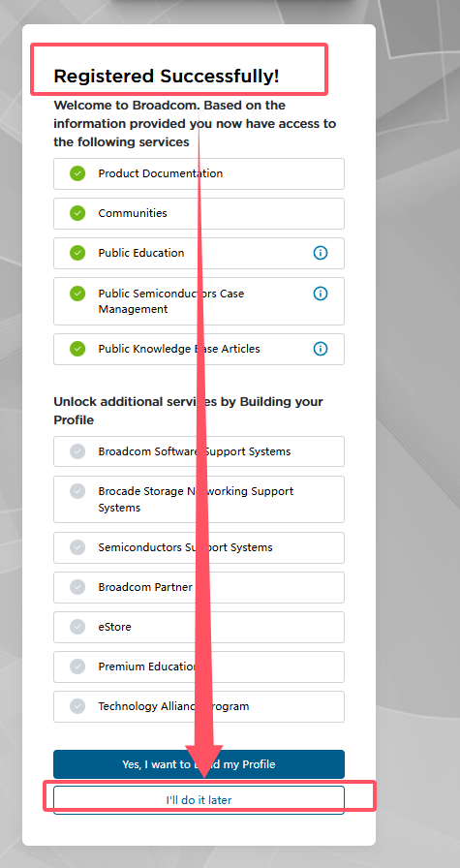Click green checkmark icon for Product Documentation
This screenshot has width=460, height=868.
[x=77, y=173]
